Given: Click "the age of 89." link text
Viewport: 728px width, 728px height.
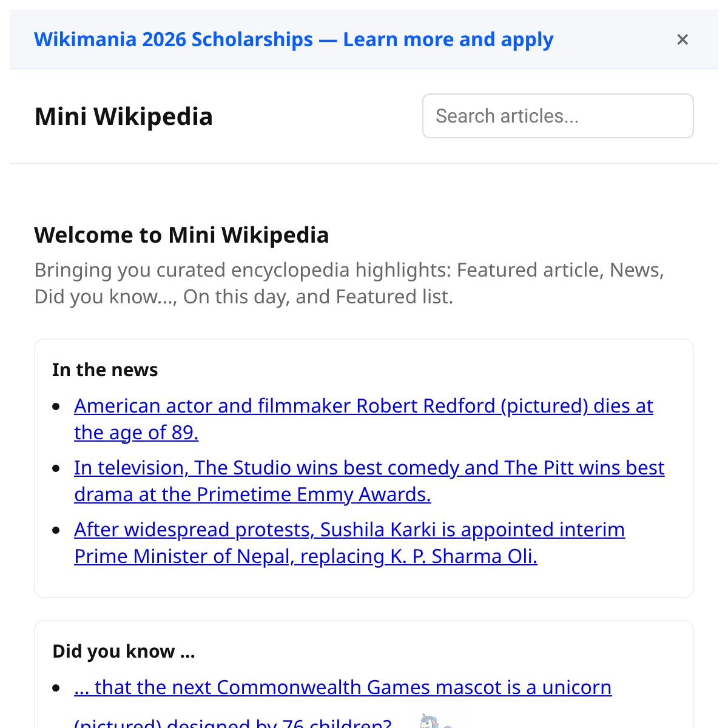Looking at the screenshot, I should click(x=136, y=433).
